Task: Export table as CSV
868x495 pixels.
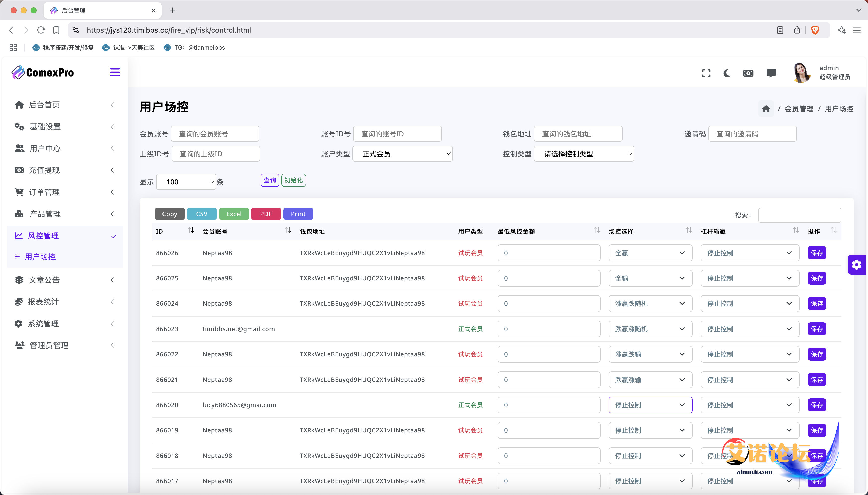Action: pyautogui.click(x=202, y=214)
